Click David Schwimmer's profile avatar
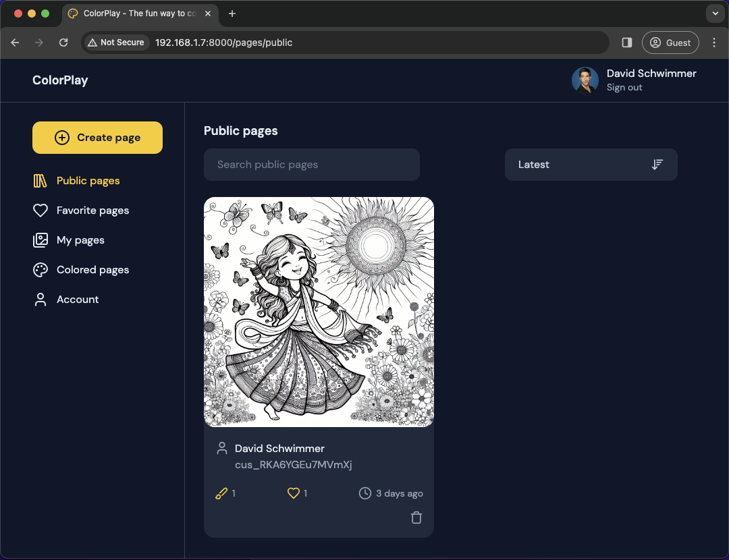Viewport: 729px width, 560px height. (585, 80)
